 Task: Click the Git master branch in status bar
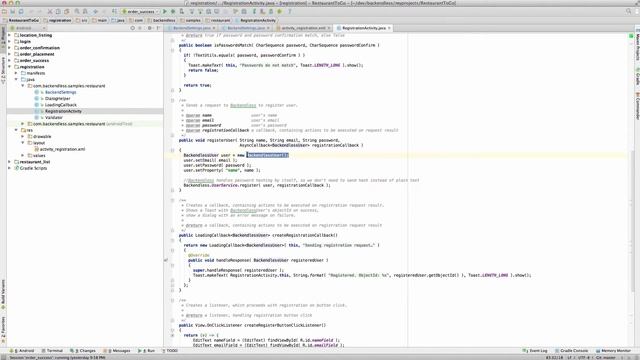click(x=605, y=358)
